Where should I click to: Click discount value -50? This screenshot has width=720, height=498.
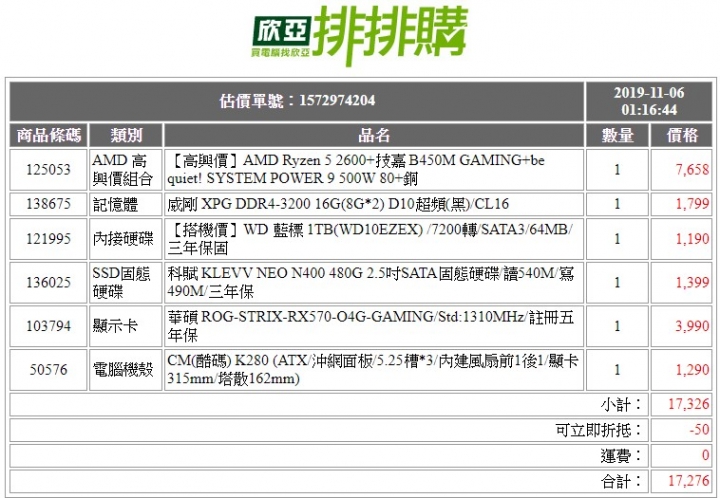coord(699,430)
